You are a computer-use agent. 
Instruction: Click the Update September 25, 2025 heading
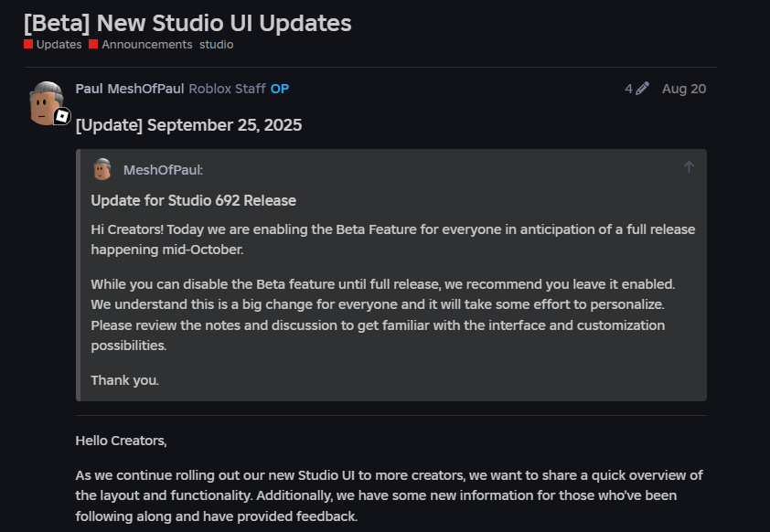(188, 124)
